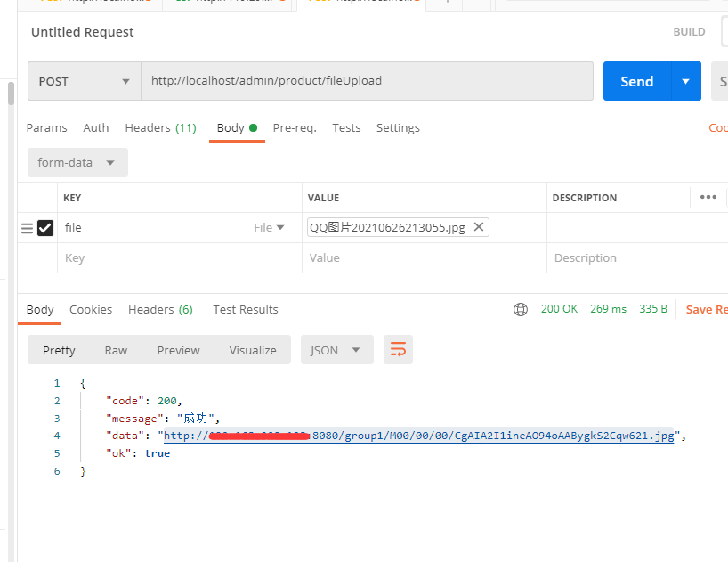Viewport: 728px width, 562px height.
Task: Select the Pretty view mode
Action: pos(59,350)
